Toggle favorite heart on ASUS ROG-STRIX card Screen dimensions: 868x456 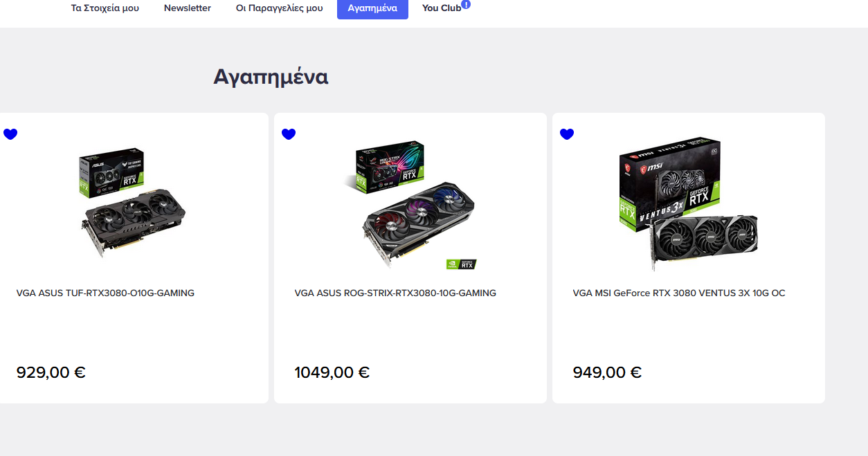pos(289,134)
